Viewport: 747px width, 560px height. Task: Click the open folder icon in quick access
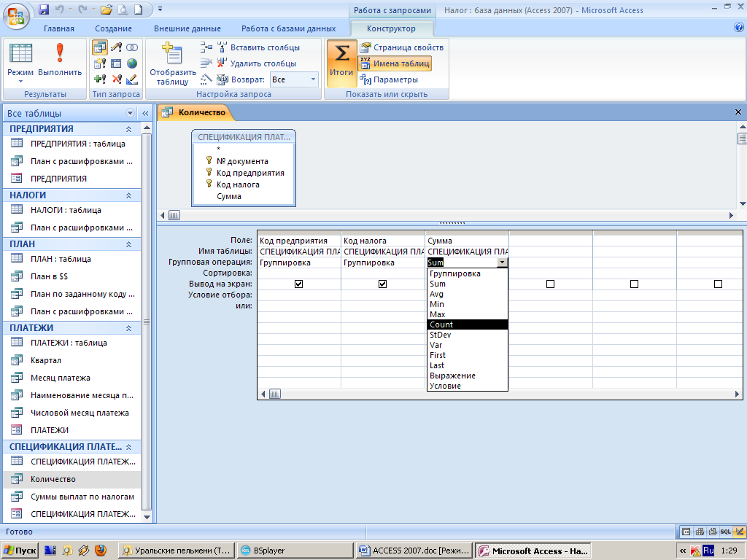pos(107,9)
